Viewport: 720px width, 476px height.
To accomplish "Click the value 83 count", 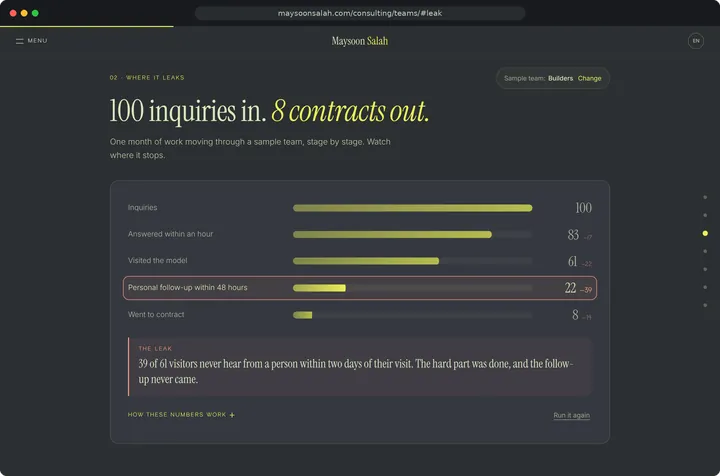I will click(x=573, y=235).
